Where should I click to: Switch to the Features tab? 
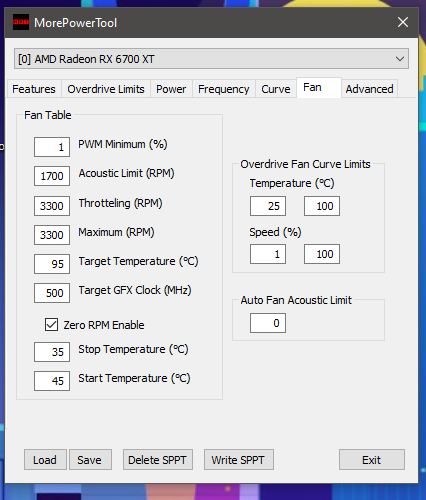click(34, 89)
